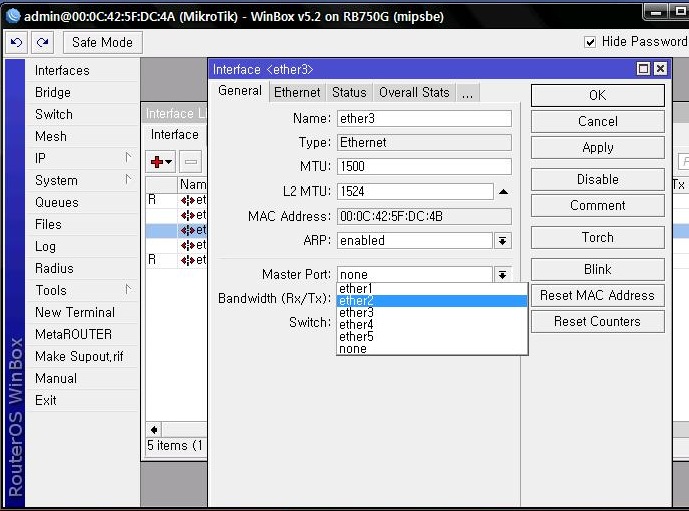Screen dimensions: 689x511
Task: Switch to the Overall Stats tab
Action: pos(414,92)
